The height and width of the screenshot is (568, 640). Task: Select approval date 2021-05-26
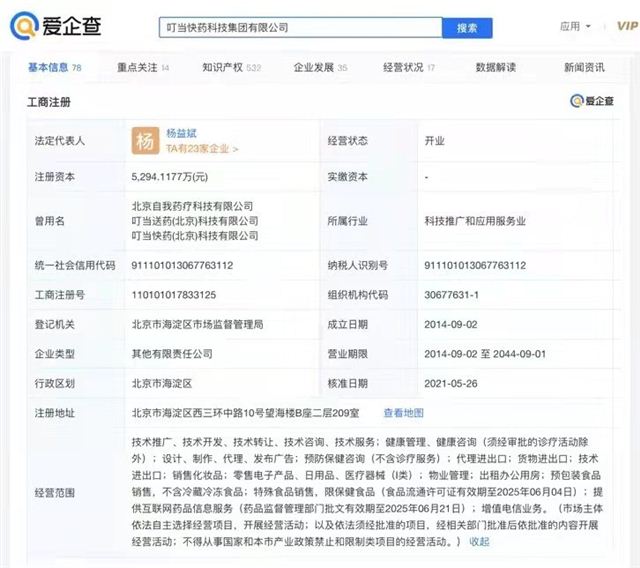tap(451, 384)
